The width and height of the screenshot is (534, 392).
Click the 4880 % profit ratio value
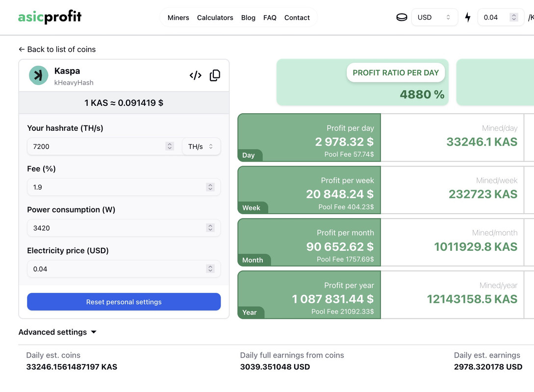422,94
